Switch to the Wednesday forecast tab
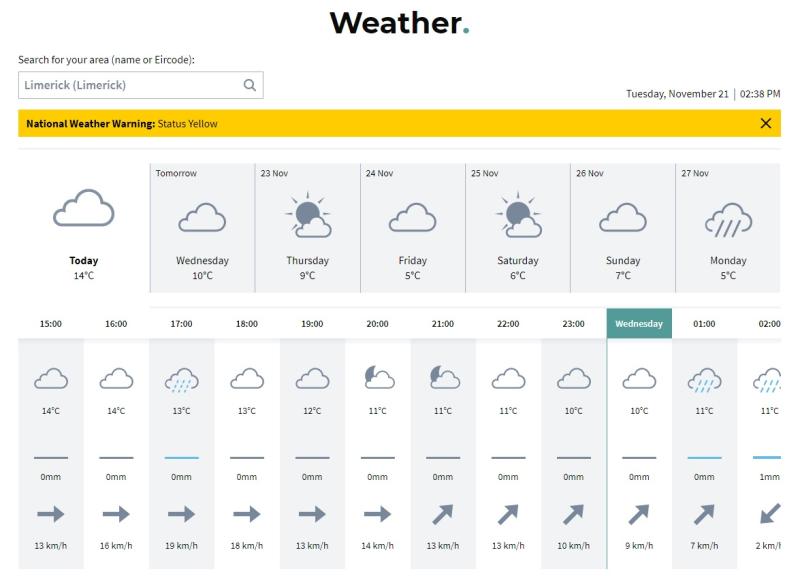 (x=638, y=324)
